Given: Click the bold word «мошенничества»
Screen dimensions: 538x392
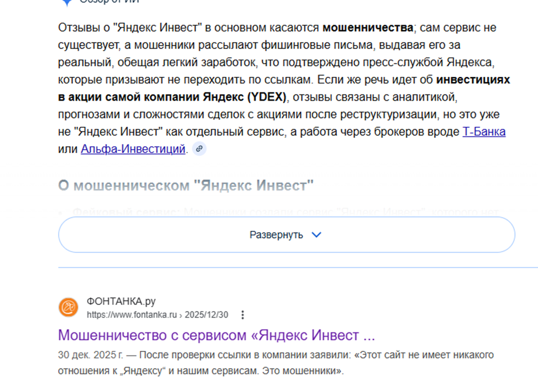Looking at the screenshot, I should coord(368,28).
